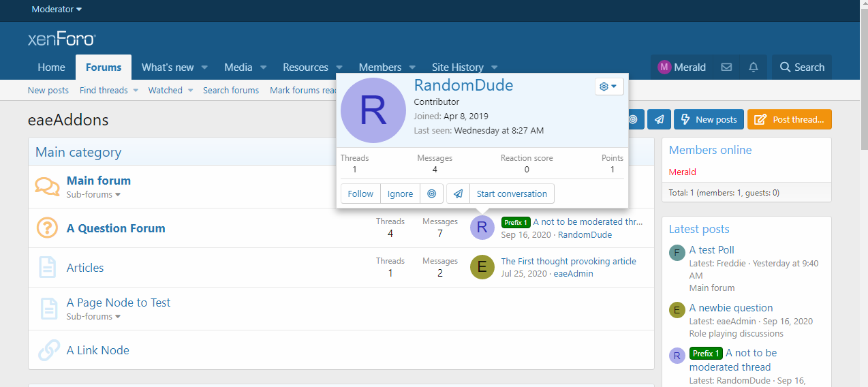
Task: Expand Sub-forums under A Page Node to Test
Action: coord(93,317)
